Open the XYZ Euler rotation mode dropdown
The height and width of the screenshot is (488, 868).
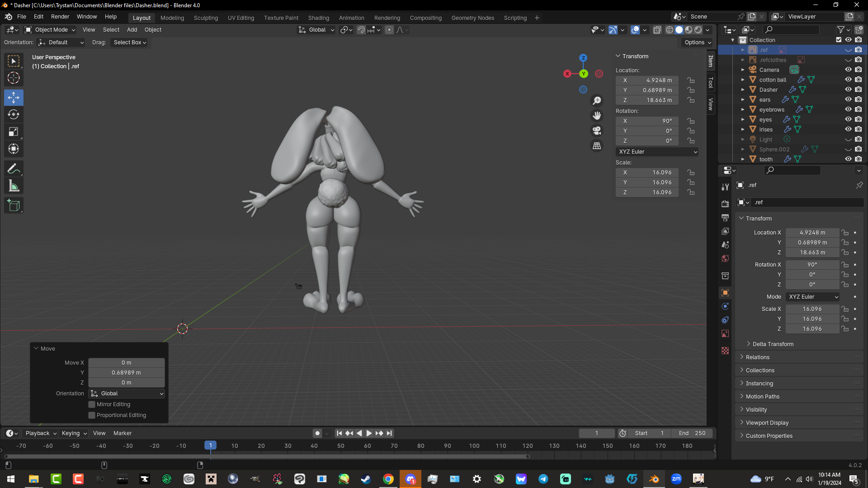point(657,152)
